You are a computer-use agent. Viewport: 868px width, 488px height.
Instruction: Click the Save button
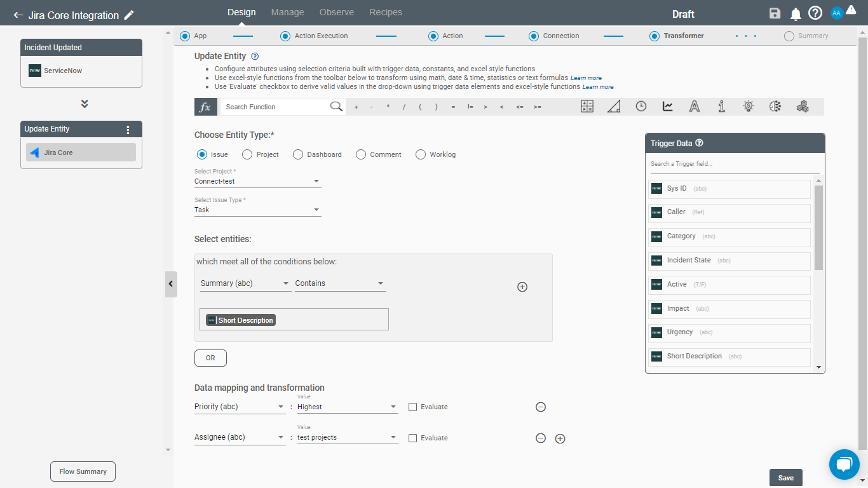(786, 478)
